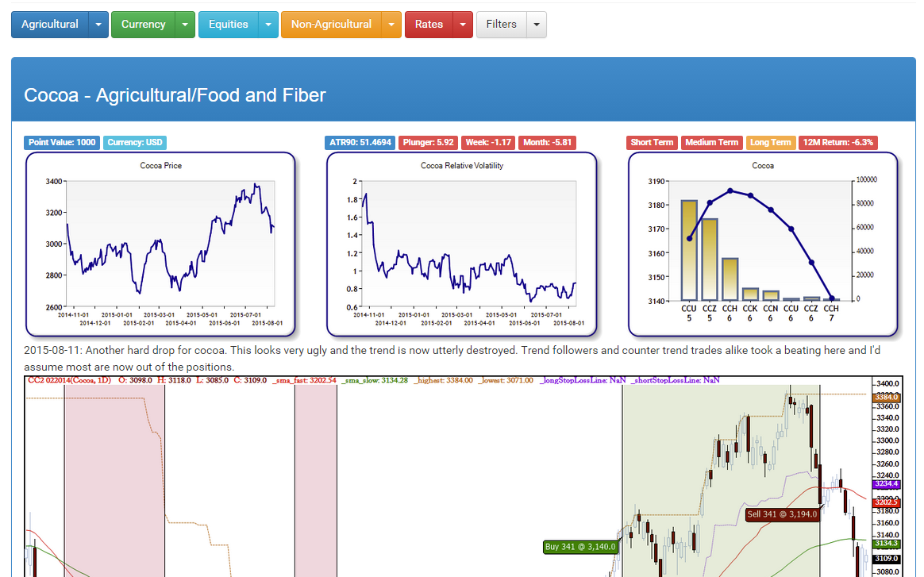Expand the Non-Agricultural dropdown caret
This screenshot has width=924, height=577.
pyautogui.click(x=391, y=25)
